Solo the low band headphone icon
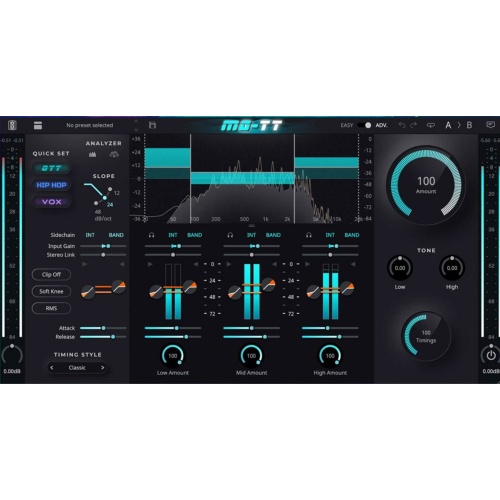 (x=151, y=235)
